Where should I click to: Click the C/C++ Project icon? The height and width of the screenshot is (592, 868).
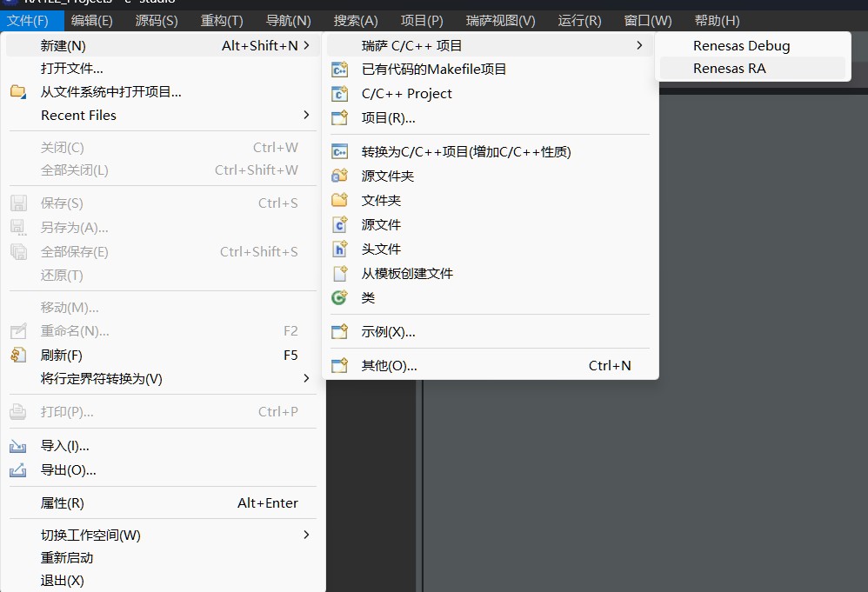point(340,94)
